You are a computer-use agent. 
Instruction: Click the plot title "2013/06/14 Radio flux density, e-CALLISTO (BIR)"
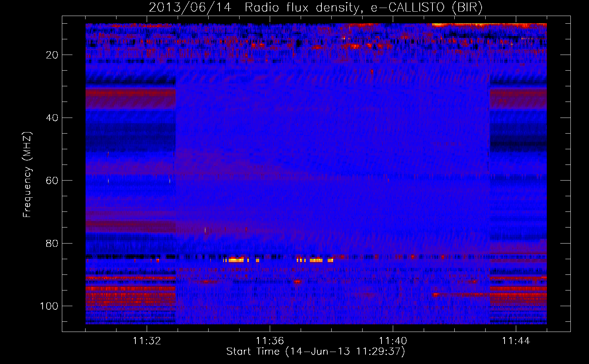click(x=316, y=8)
